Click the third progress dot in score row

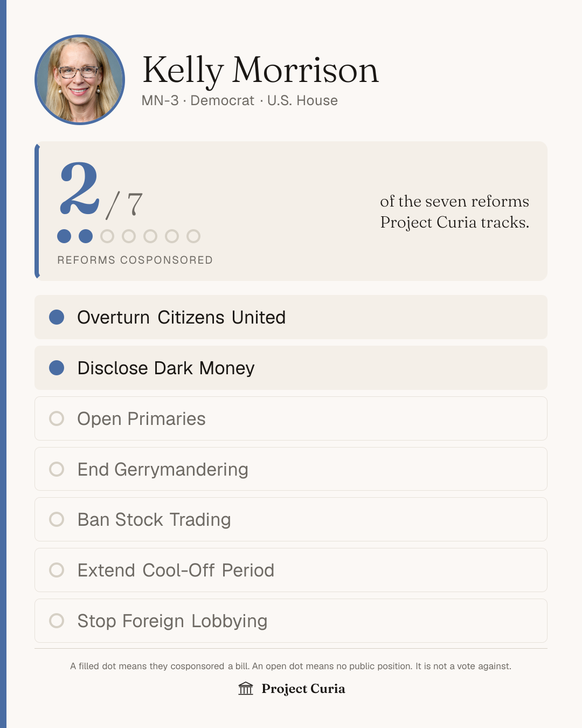(107, 236)
